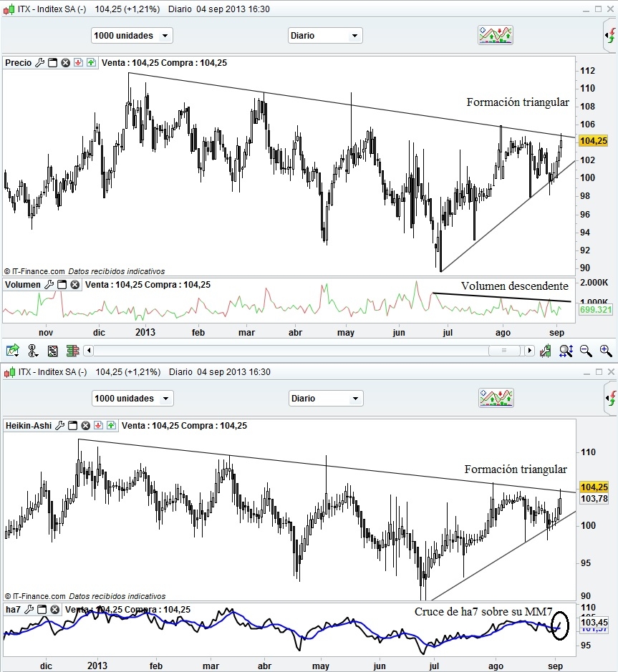Open 1000 unidades dropdown in upper chart
Image resolution: width=618 pixels, height=672 pixels.
point(132,36)
